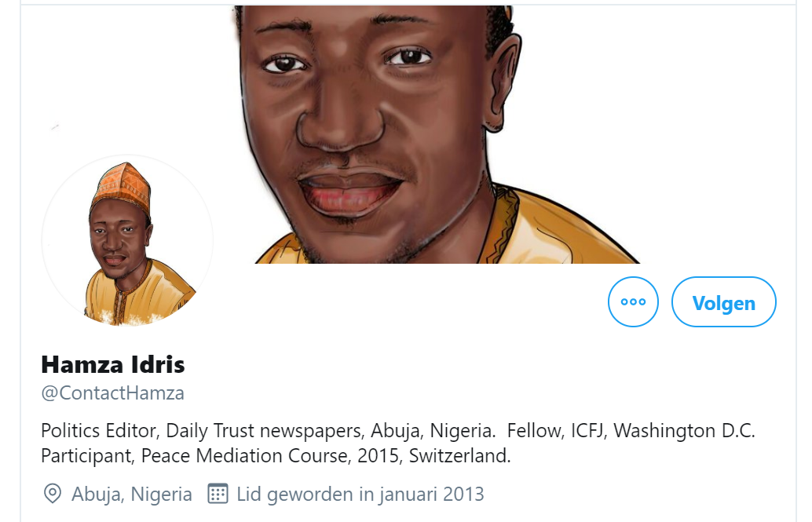Click the smiling mouth in the banner
The image size is (812, 522).
349,192
